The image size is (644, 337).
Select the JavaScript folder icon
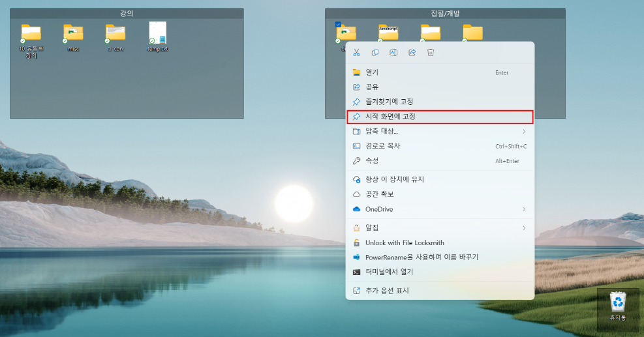[388, 33]
